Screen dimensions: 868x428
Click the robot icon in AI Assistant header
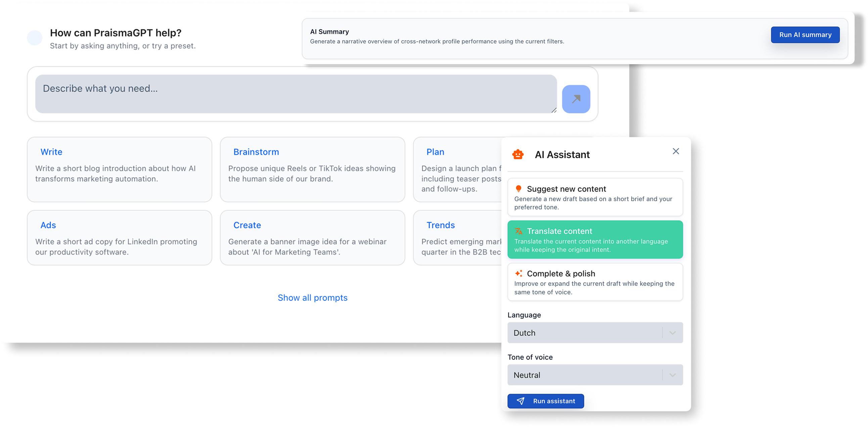coord(517,154)
